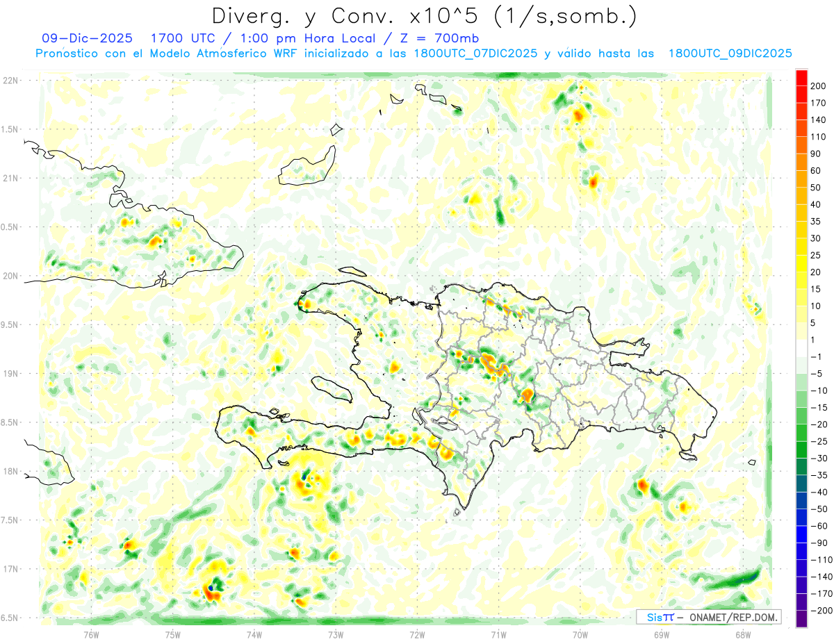This screenshot has width=834, height=644.
Task: Click the '8.5N' latitude label
Action: (x=10, y=422)
